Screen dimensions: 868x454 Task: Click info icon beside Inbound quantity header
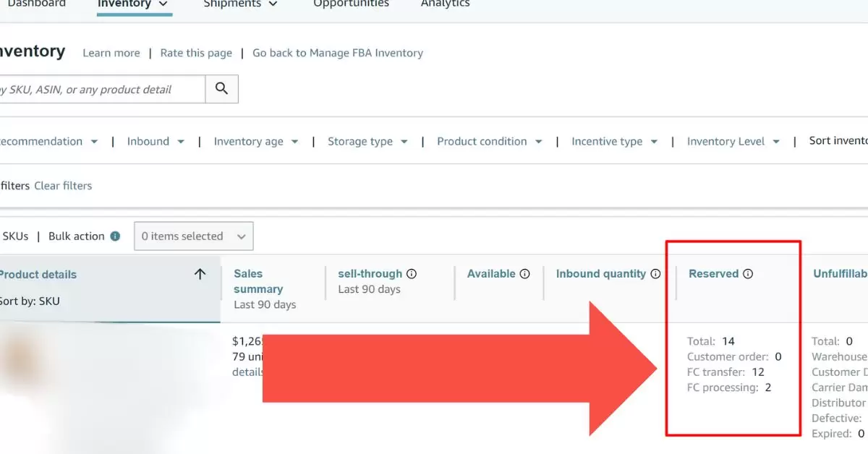tap(655, 274)
